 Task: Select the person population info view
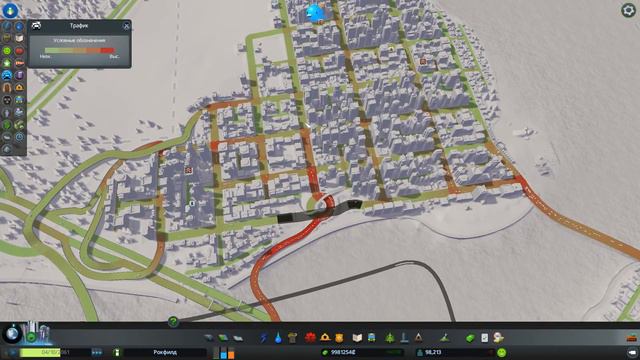7,112
